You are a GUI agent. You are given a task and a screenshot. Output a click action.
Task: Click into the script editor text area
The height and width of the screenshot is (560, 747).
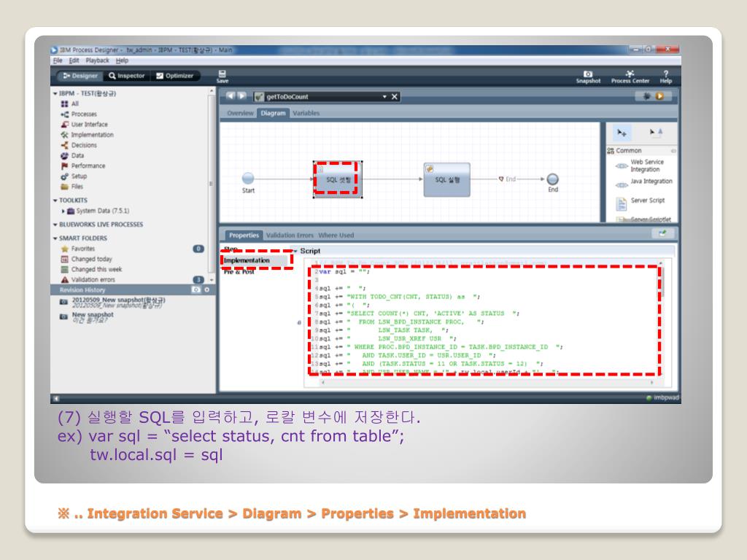[x=484, y=320]
